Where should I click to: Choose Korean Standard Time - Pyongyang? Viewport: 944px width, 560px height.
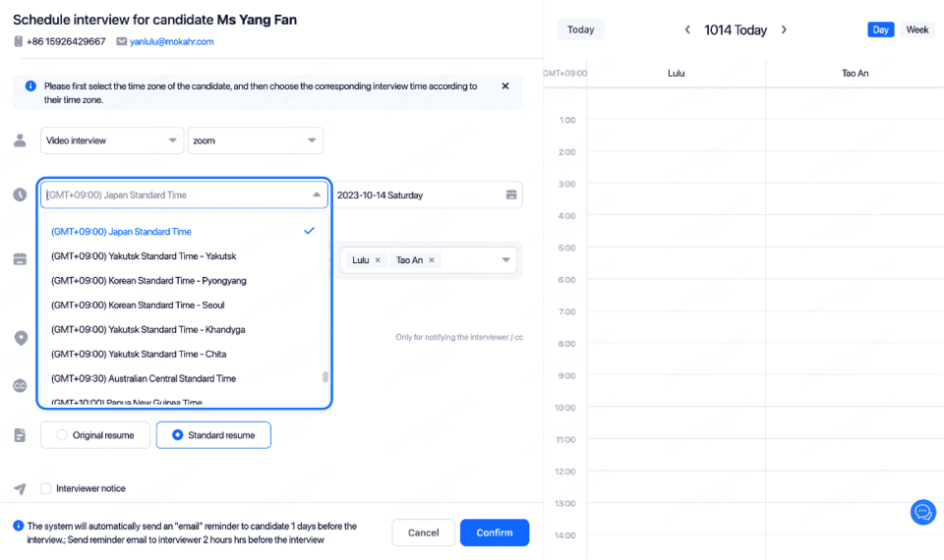click(x=184, y=281)
